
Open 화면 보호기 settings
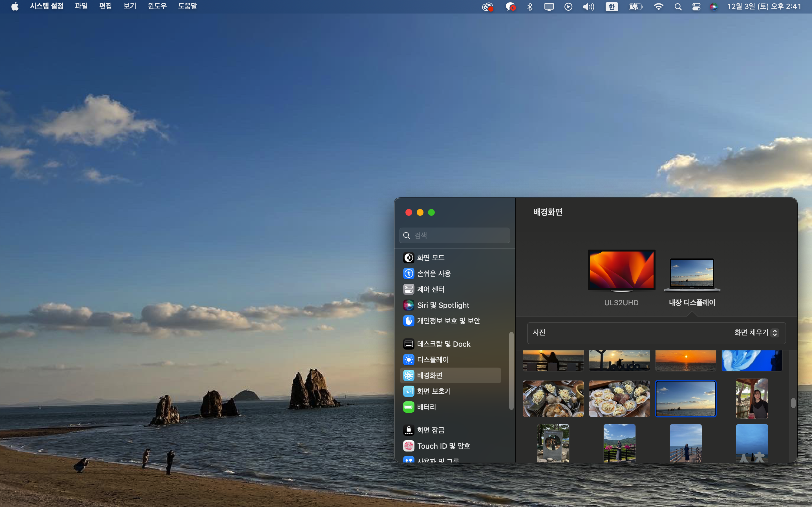pos(434,391)
